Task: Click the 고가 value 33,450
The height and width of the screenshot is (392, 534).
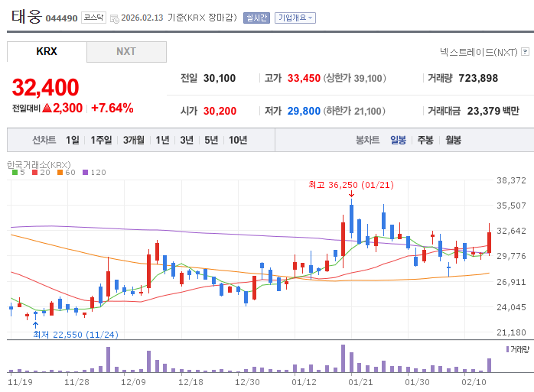Action: [304, 78]
